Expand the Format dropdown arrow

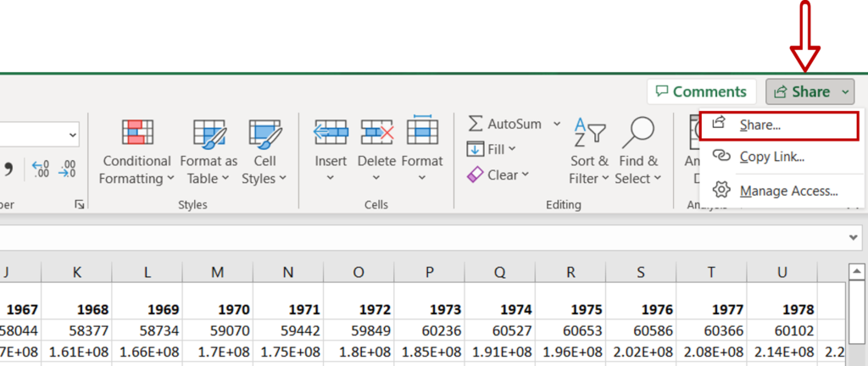tap(422, 178)
